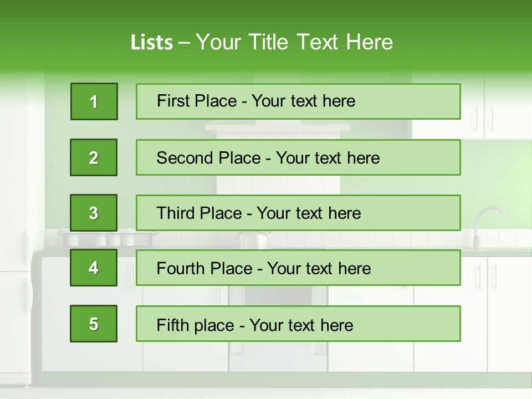Screen dimensions: 532x399
Task: Select the Fifth place text bar
Action: click(298, 324)
